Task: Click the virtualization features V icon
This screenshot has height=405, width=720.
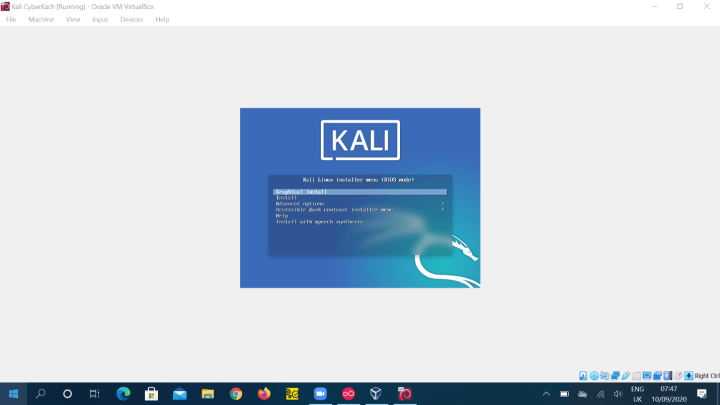Action: click(x=668, y=376)
